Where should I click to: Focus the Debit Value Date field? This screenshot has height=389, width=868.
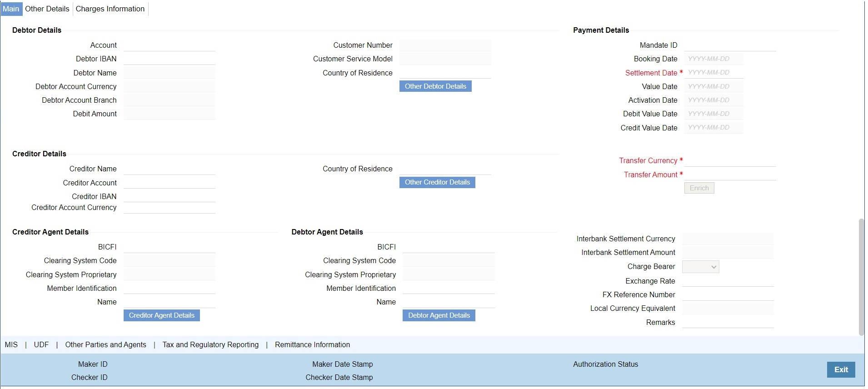(x=714, y=114)
